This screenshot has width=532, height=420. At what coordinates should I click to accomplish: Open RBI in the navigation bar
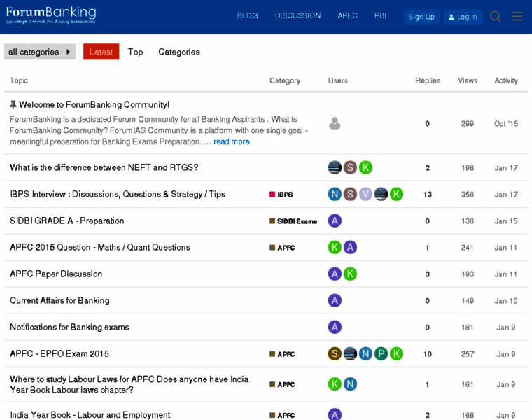[x=380, y=15]
